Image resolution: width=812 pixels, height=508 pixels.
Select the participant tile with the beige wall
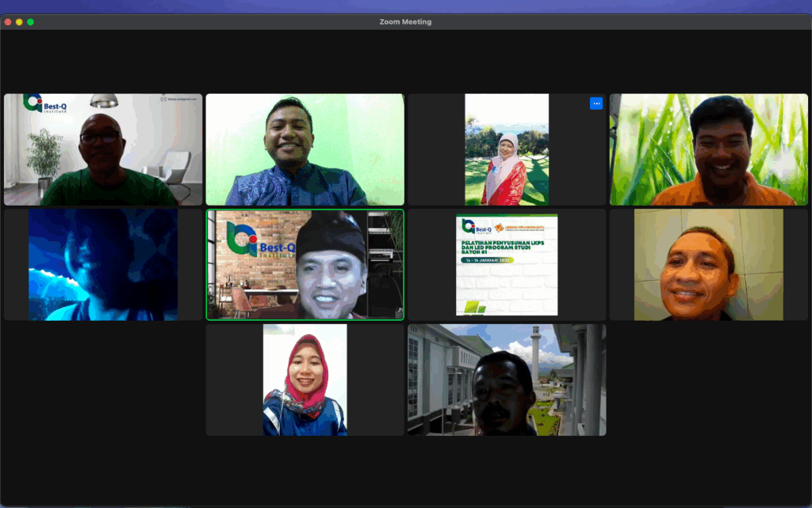[x=708, y=264]
